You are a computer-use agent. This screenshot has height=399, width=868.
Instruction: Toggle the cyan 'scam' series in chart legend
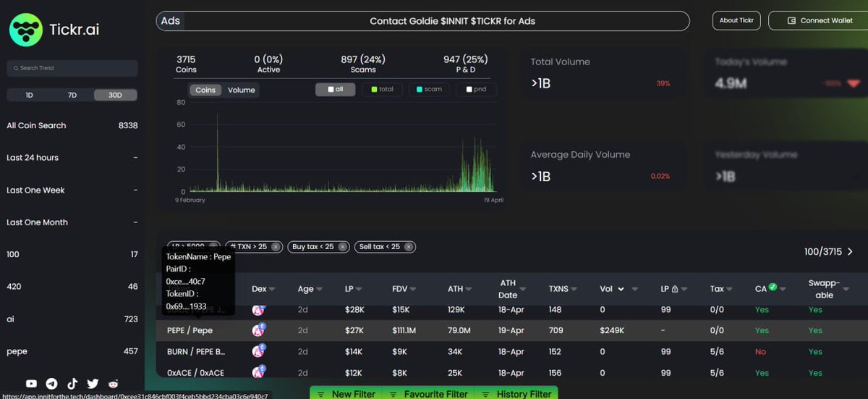(x=421, y=90)
